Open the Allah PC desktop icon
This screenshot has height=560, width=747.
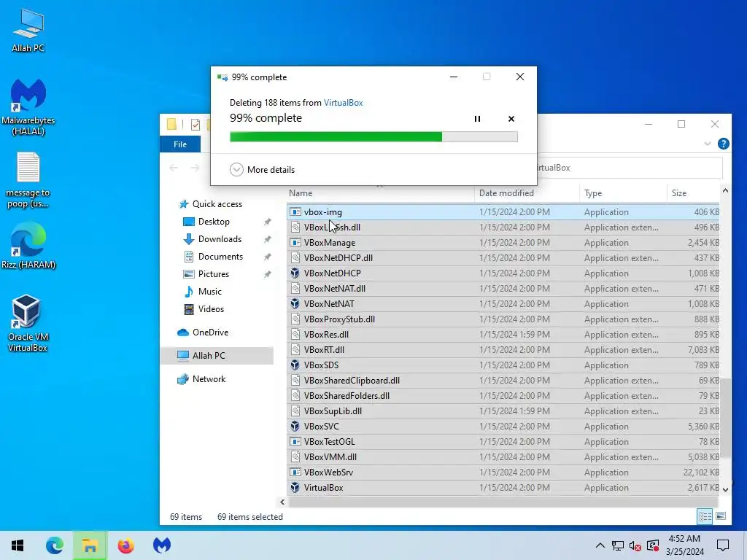tap(28, 31)
